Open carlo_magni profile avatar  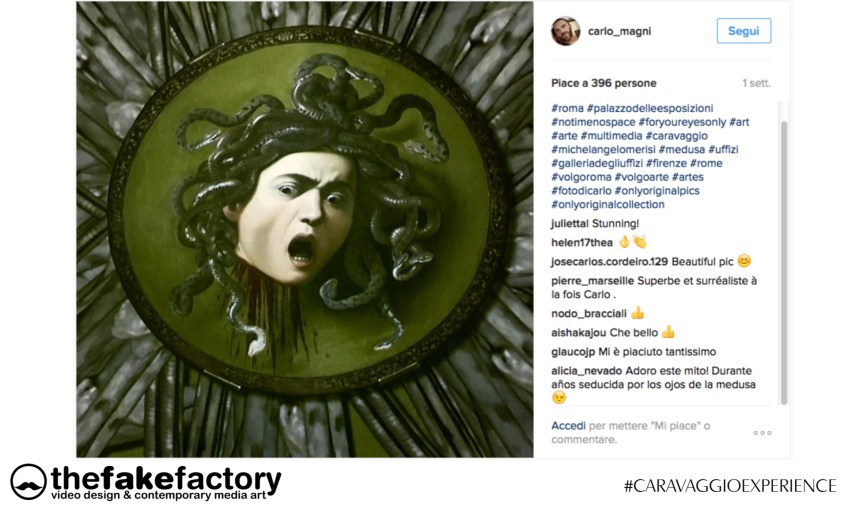[x=565, y=31]
